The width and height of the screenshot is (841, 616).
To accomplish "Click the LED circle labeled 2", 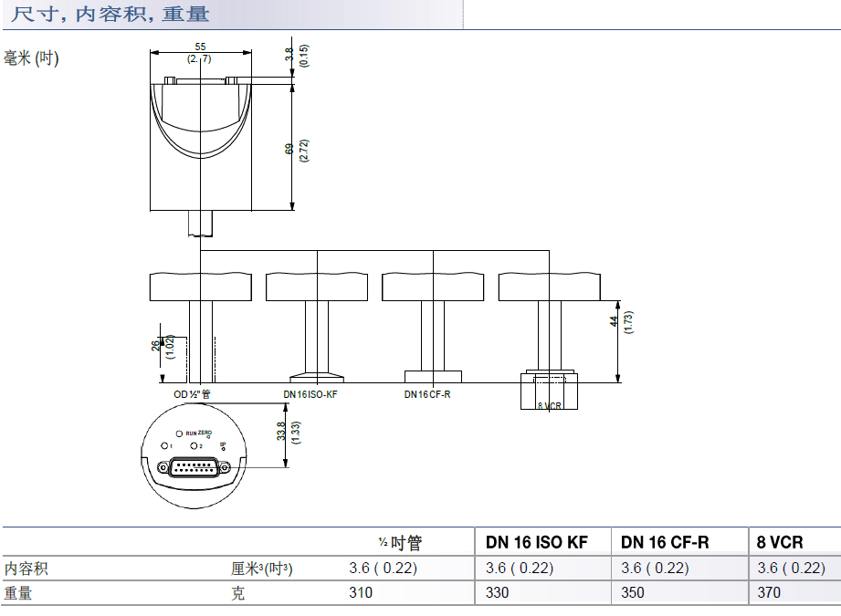I will pyautogui.click(x=194, y=445).
